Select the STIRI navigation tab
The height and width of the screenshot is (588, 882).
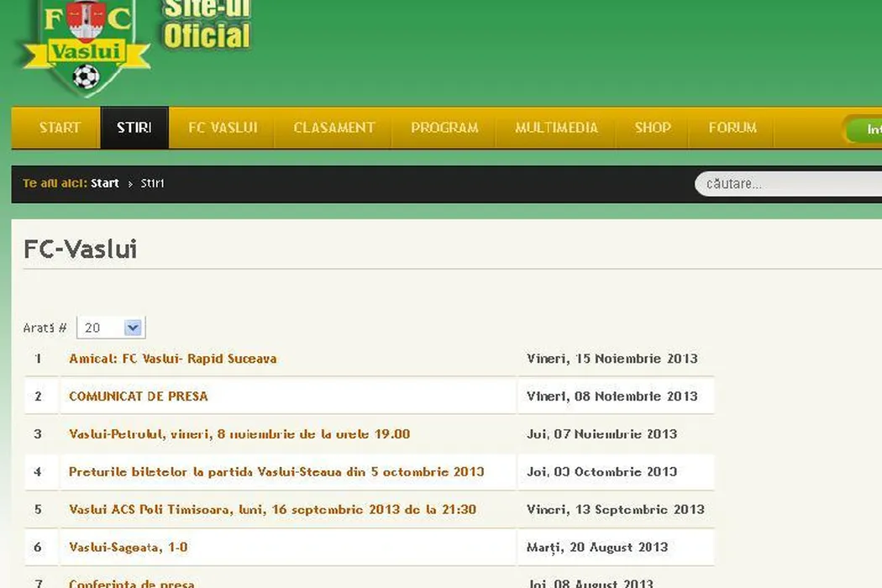[134, 128]
